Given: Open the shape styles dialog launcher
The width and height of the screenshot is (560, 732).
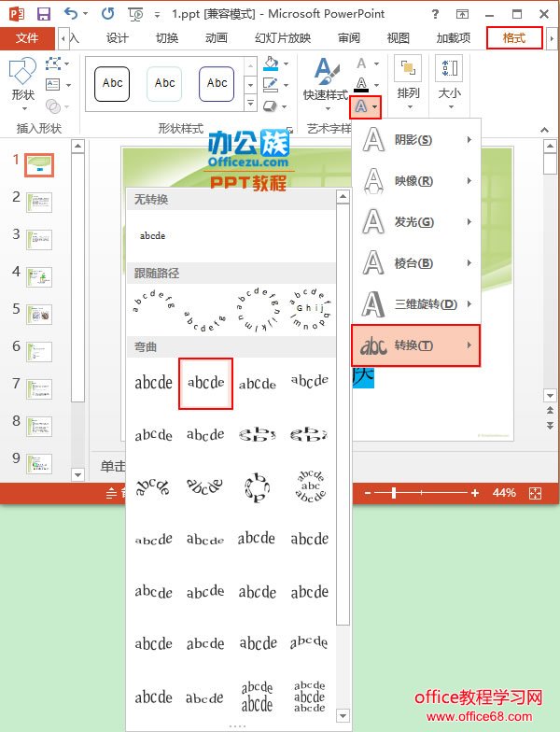Looking at the screenshot, I should tap(289, 129).
